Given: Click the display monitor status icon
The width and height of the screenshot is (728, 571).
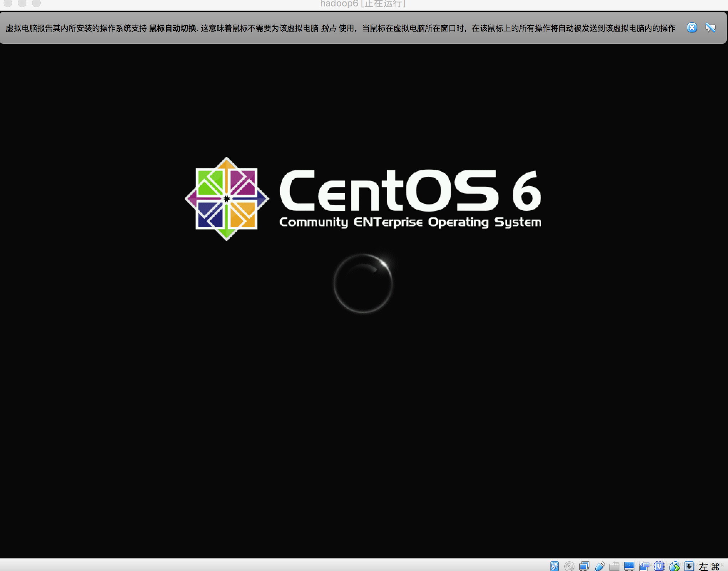Looking at the screenshot, I should tap(629, 566).
